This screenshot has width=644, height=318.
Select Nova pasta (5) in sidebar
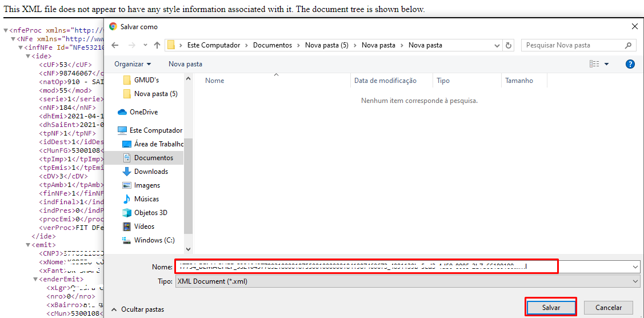click(150, 94)
